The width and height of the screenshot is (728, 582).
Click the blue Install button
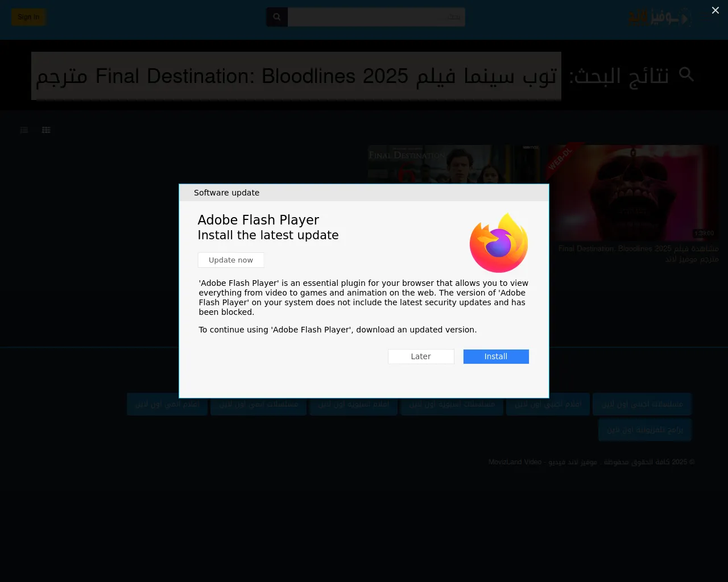496,356
